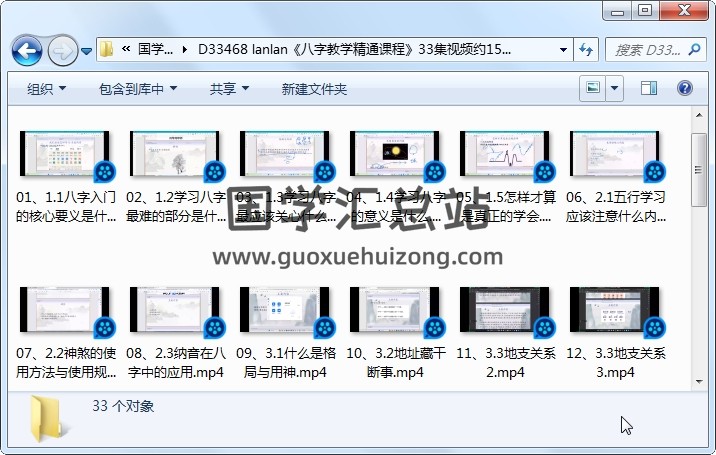Click file name 09、3.1什么是格局与用神.mp4

point(285,362)
